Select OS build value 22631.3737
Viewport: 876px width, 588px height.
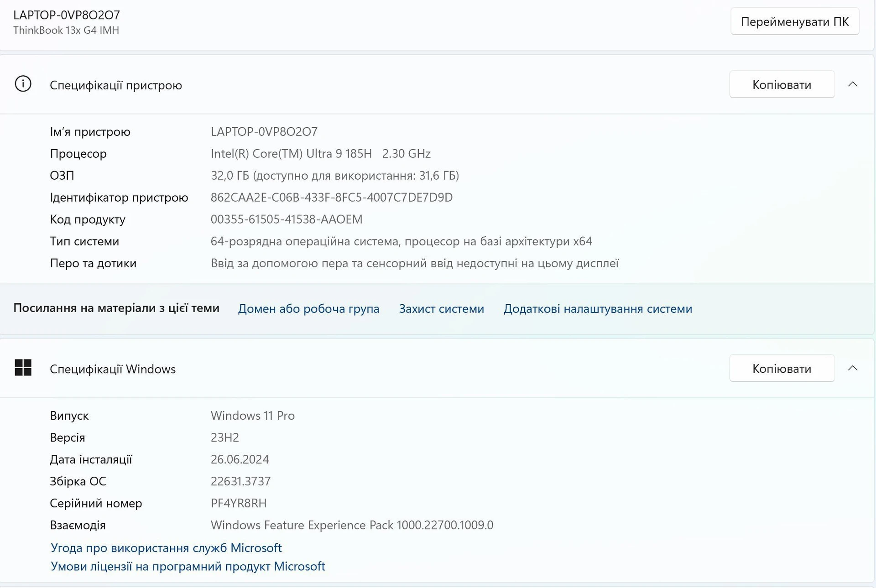click(241, 481)
